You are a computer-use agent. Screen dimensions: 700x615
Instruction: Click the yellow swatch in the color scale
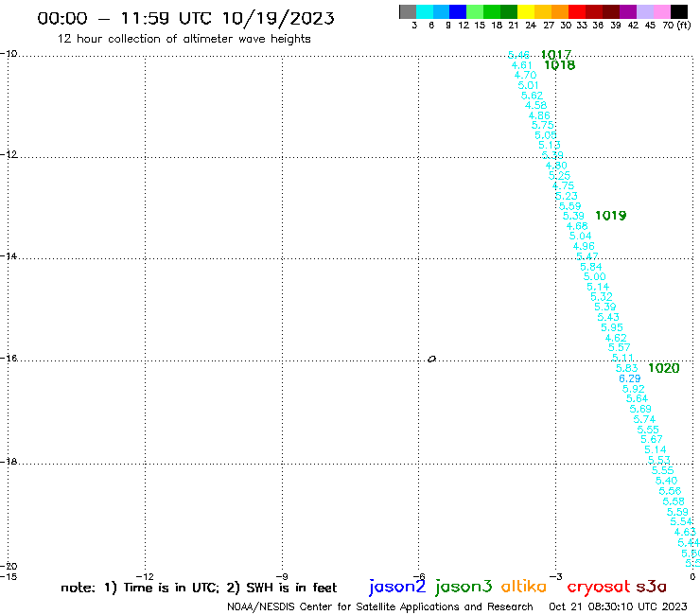pos(526,11)
